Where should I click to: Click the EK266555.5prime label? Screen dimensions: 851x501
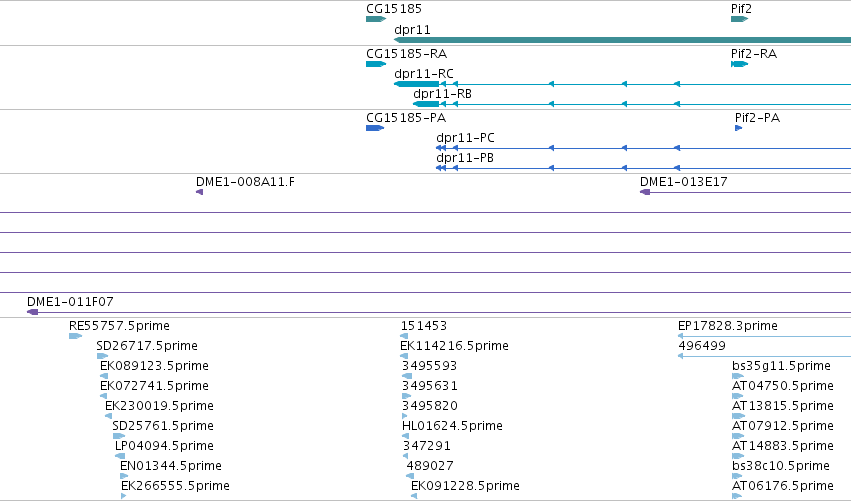175,486
